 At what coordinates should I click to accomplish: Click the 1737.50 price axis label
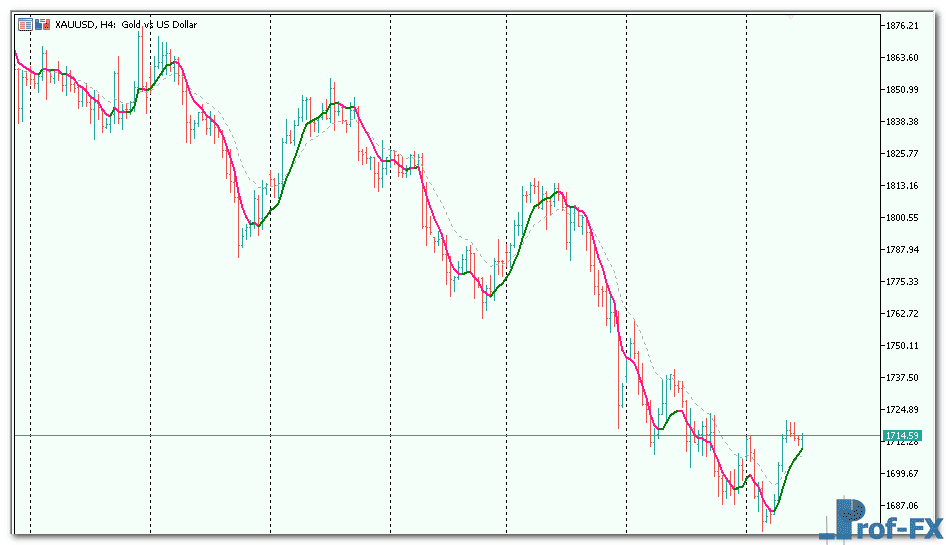pyautogui.click(x=901, y=378)
